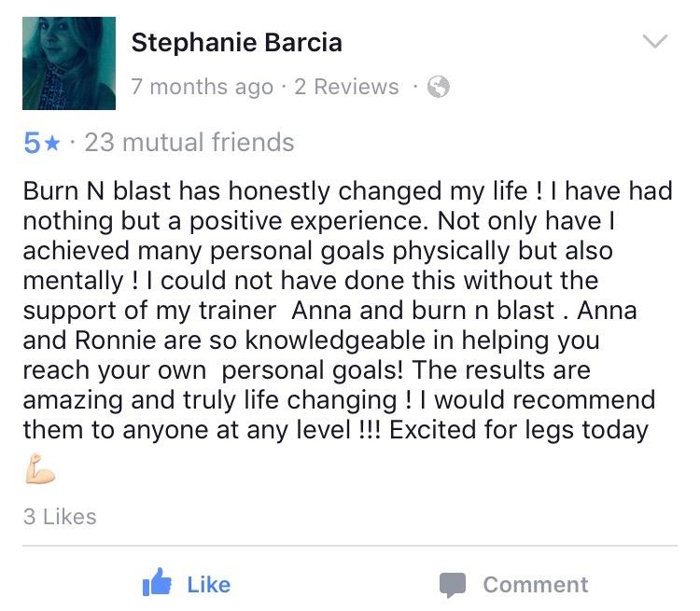Click the blue star rating icon
Screen dimensions: 700x611
pyautogui.click(x=52, y=143)
